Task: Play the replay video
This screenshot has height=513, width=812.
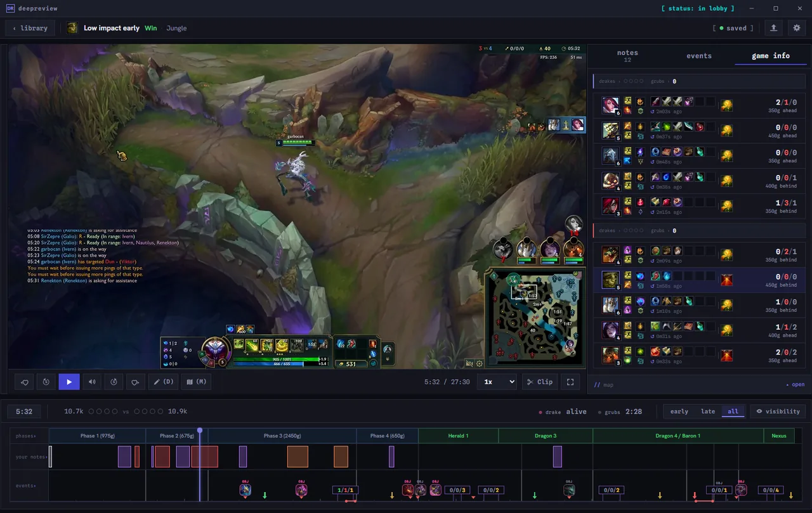Action: 69,382
